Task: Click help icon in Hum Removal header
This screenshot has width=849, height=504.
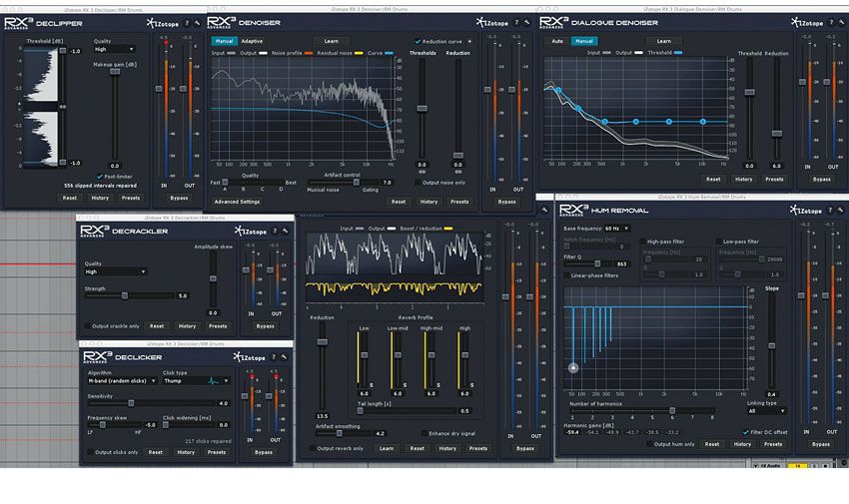Action: [830, 210]
